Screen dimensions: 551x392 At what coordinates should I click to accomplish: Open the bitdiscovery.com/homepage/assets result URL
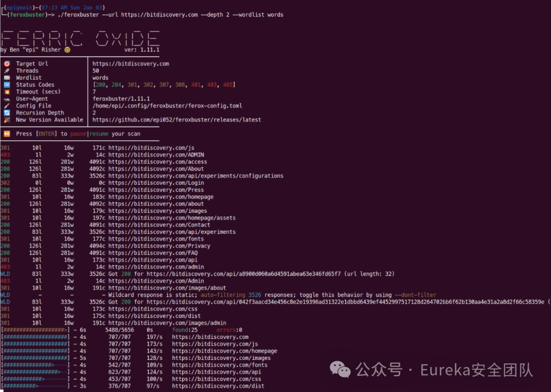click(172, 218)
